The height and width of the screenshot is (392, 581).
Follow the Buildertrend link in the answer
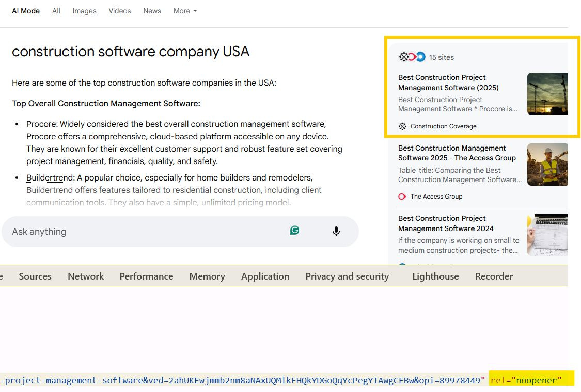click(x=49, y=177)
